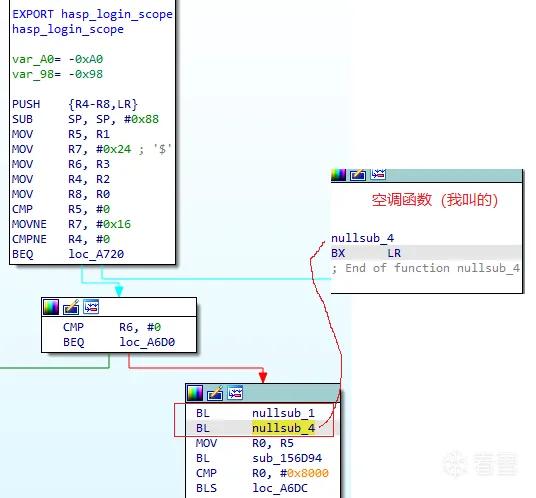Click sub_156D94 function reference
Viewport: 536px width, 498px height.
[x=287, y=458]
